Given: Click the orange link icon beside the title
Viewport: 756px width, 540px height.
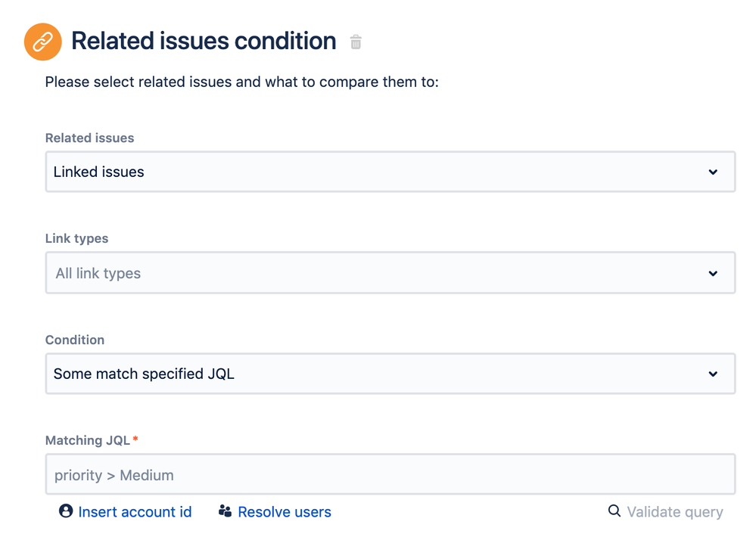Looking at the screenshot, I should 43,42.
